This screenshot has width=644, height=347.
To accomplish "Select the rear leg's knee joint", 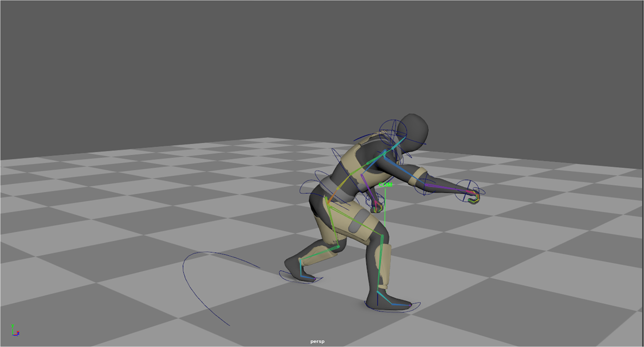I will coord(338,247).
